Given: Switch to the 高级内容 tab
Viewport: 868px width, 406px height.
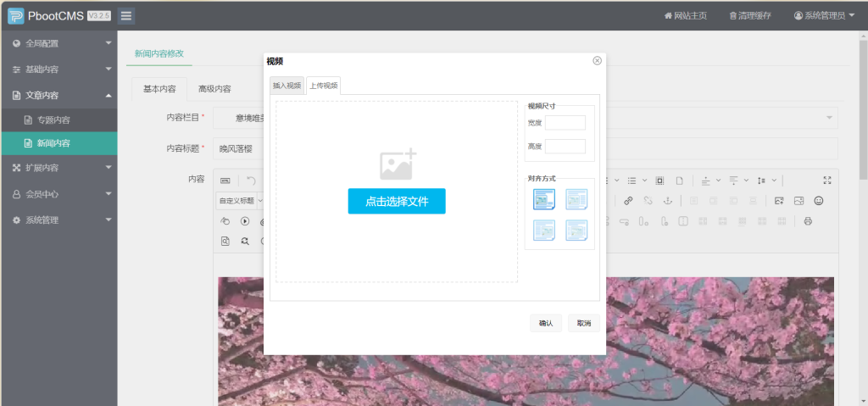Looking at the screenshot, I should pos(214,89).
